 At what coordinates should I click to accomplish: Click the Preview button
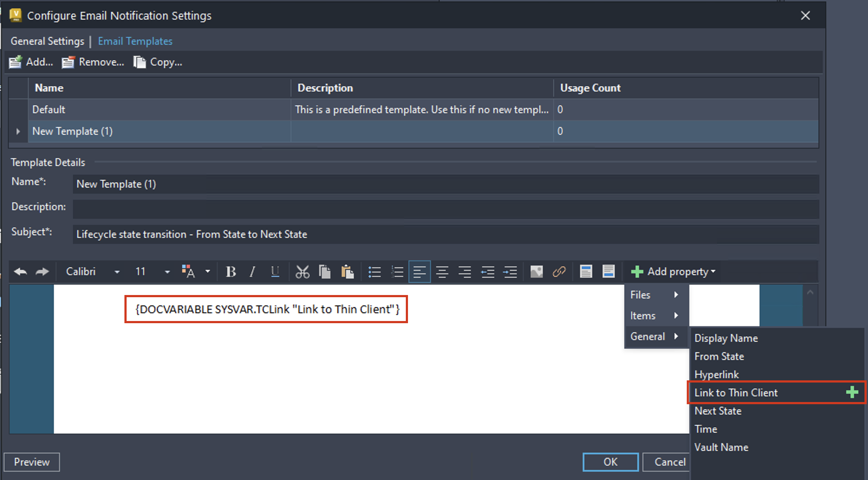pos(32,462)
